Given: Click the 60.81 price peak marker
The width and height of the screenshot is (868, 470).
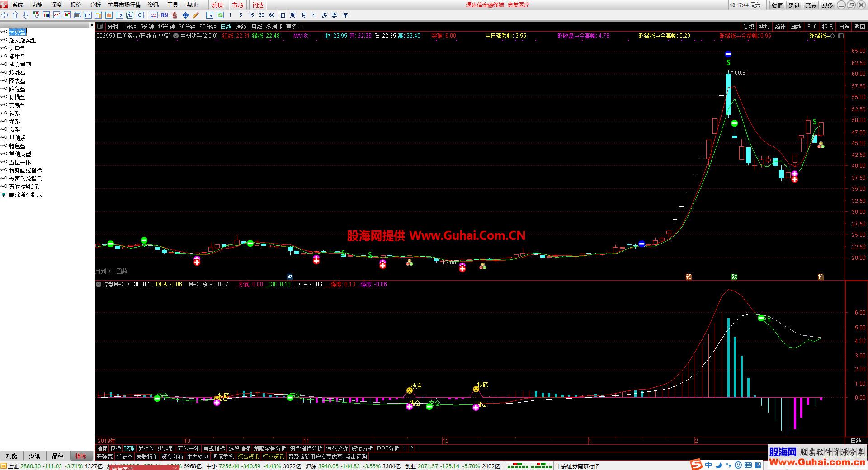Looking at the screenshot, I should point(741,72).
